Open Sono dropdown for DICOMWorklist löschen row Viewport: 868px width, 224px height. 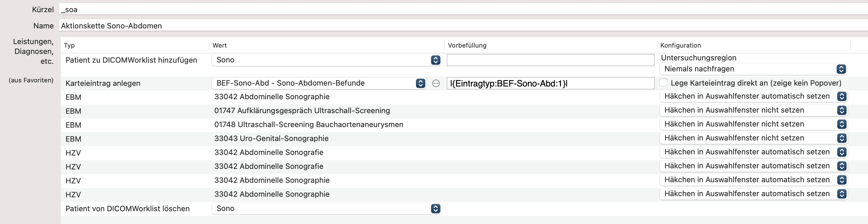click(326, 209)
